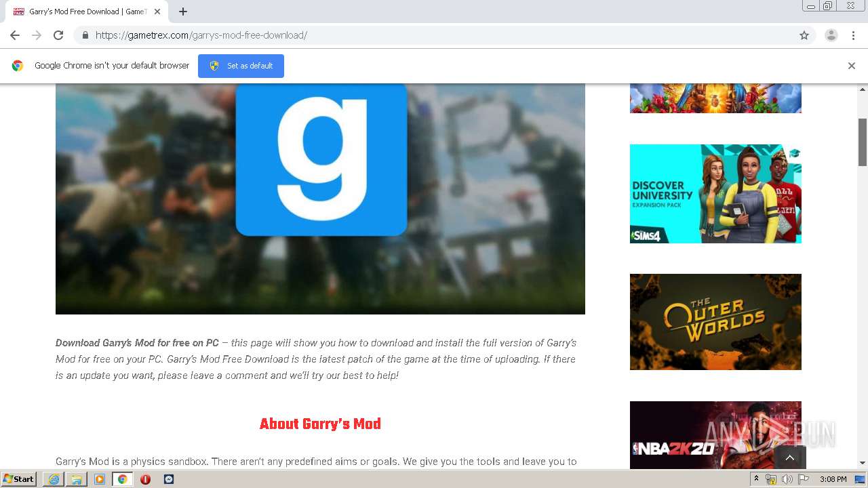Open the Windows Start menu
Screen dimensions: 868x488
pyautogui.click(x=19, y=479)
